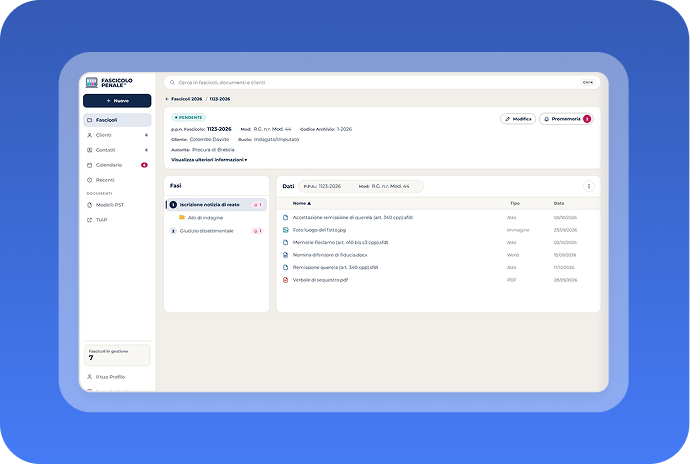Open the Dati panel three-dot menu
This screenshot has width=690, height=464.
click(589, 186)
